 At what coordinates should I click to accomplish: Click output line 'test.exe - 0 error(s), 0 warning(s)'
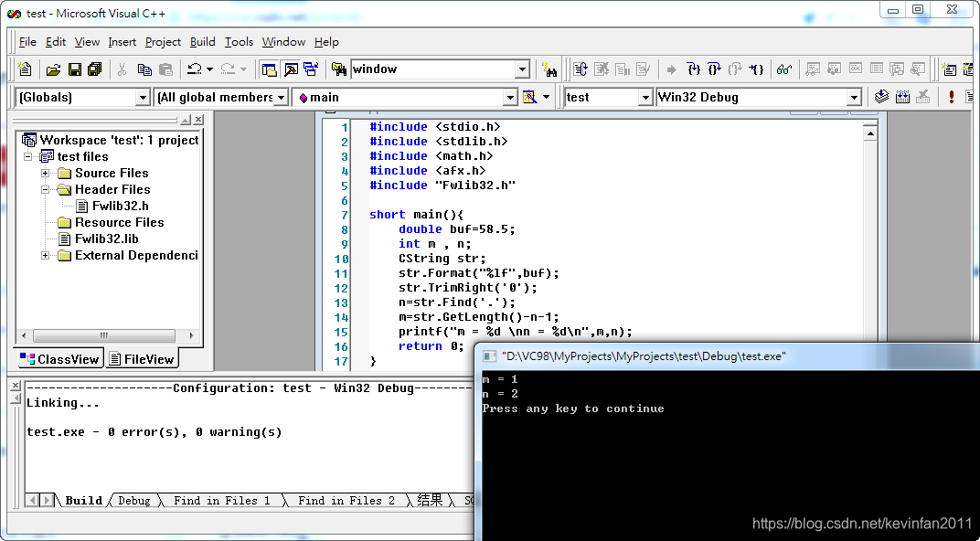[x=154, y=431]
